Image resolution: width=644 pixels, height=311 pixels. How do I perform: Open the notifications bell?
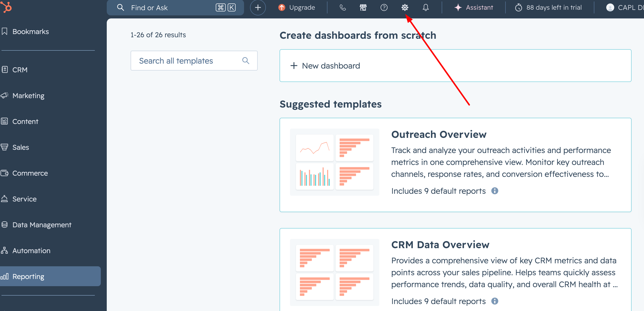pyautogui.click(x=426, y=7)
